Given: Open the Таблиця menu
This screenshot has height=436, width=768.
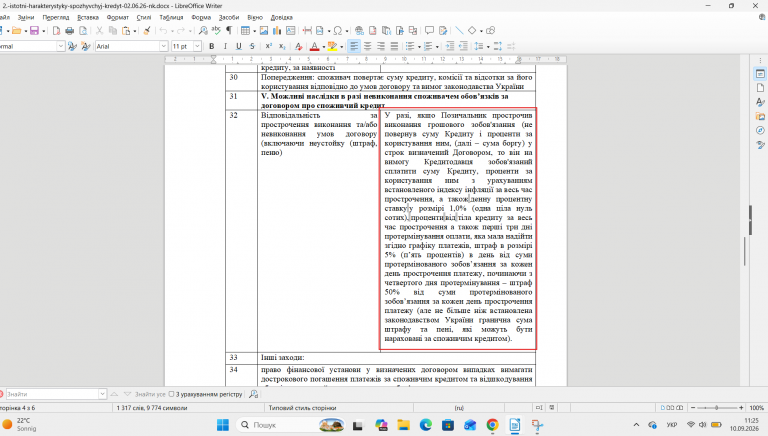Looking at the screenshot, I should click(171, 17).
